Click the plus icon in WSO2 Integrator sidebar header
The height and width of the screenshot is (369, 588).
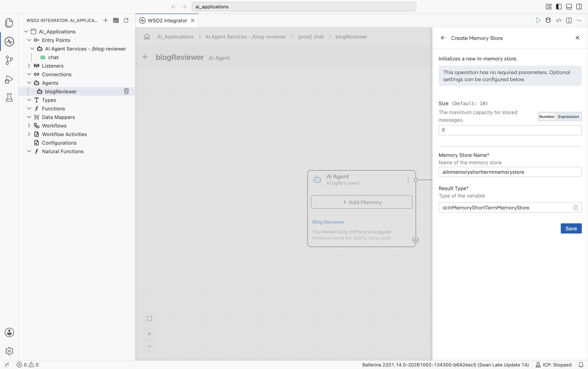click(105, 20)
